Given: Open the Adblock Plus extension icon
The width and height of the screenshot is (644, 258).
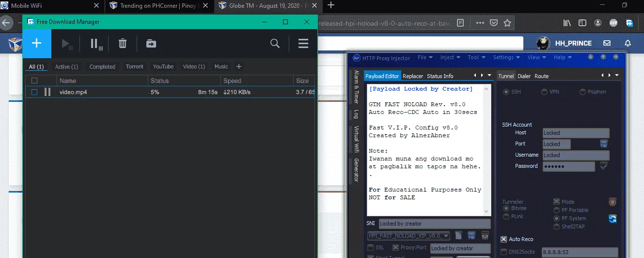Looking at the screenshot, I should (x=613, y=23).
